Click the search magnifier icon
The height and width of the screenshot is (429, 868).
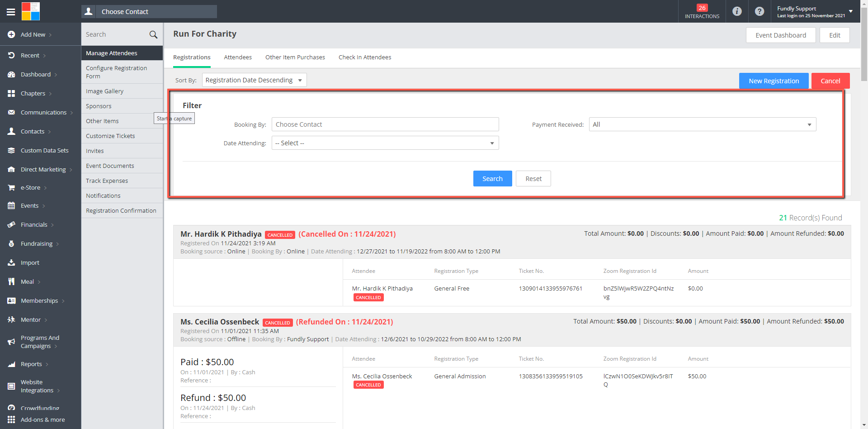click(x=153, y=34)
